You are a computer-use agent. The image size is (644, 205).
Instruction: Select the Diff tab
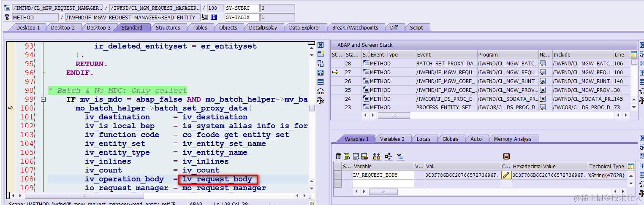394,27
